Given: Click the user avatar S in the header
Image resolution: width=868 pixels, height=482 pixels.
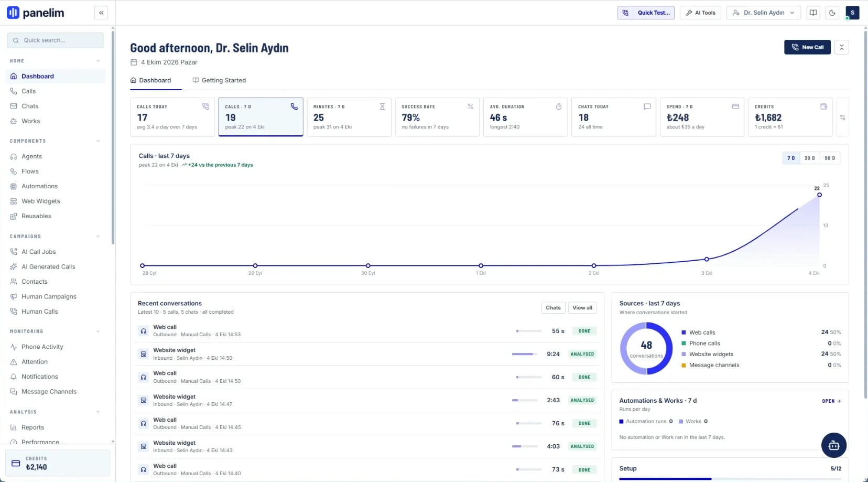Looking at the screenshot, I should tap(852, 13).
